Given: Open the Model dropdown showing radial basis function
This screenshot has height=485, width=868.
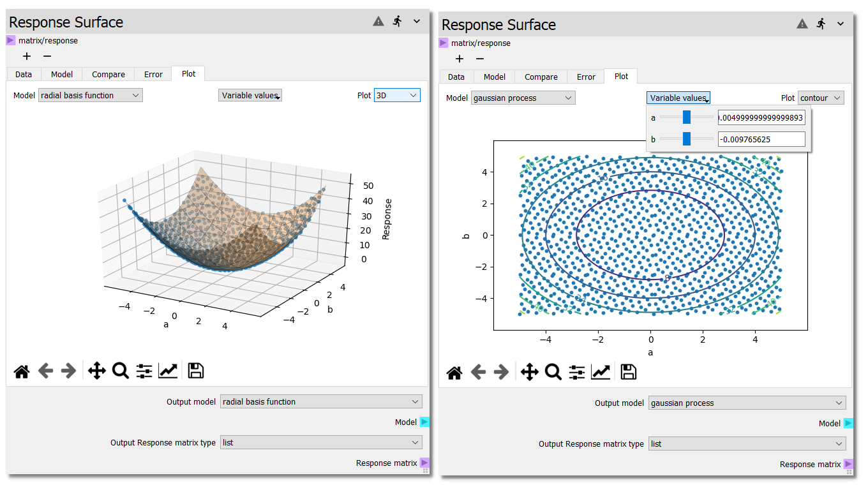Looking at the screenshot, I should (90, 96).
